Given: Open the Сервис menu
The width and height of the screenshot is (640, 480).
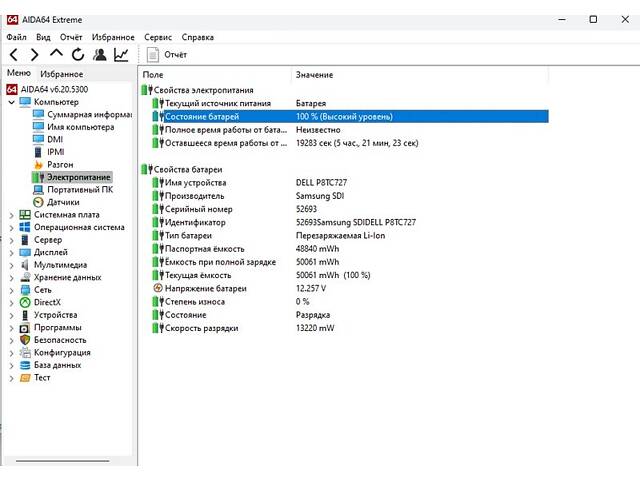Looking at the screenshot, I should [158, 37].
